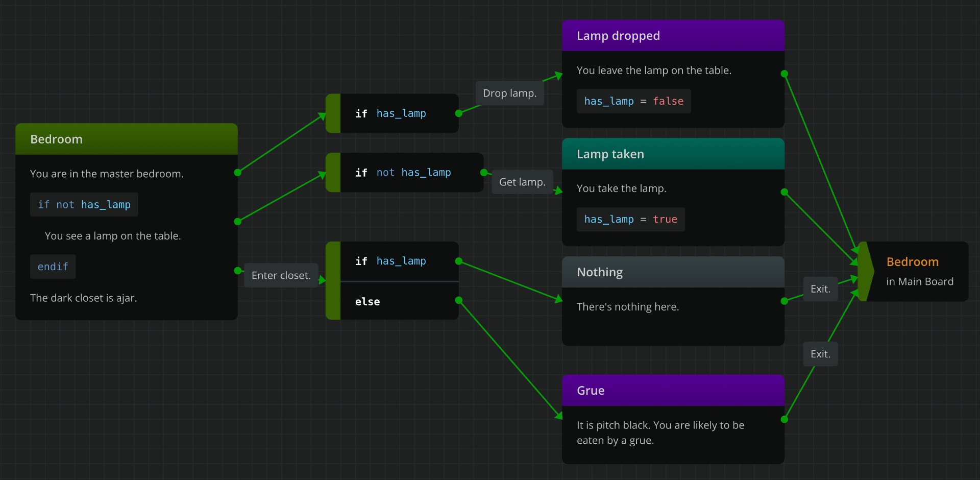Click the output port of the Lamp taken node

coord(785,192)
